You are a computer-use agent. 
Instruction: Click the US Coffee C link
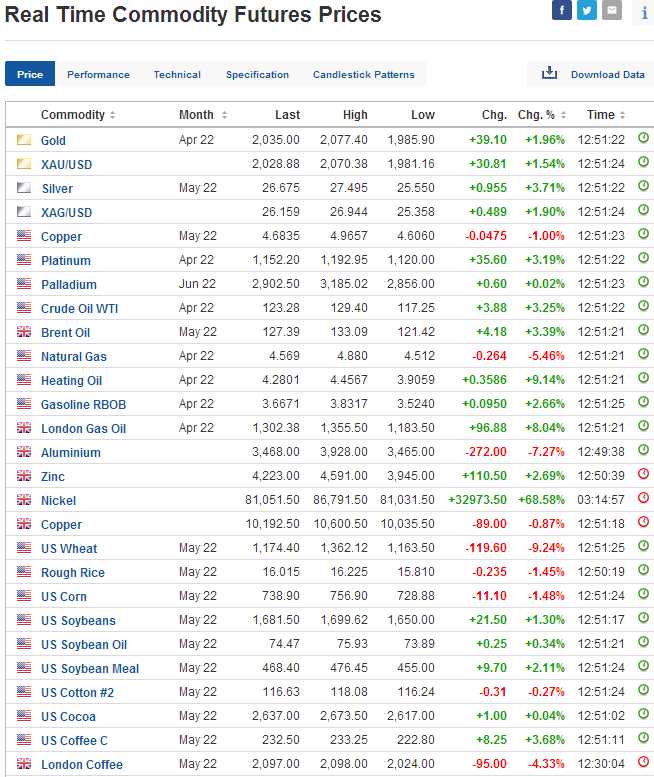pos(74,741)
